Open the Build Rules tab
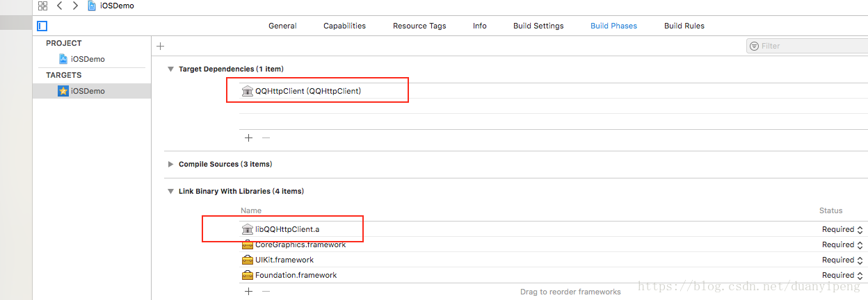Viewport: 868px width, 300px height. (684, 26)
